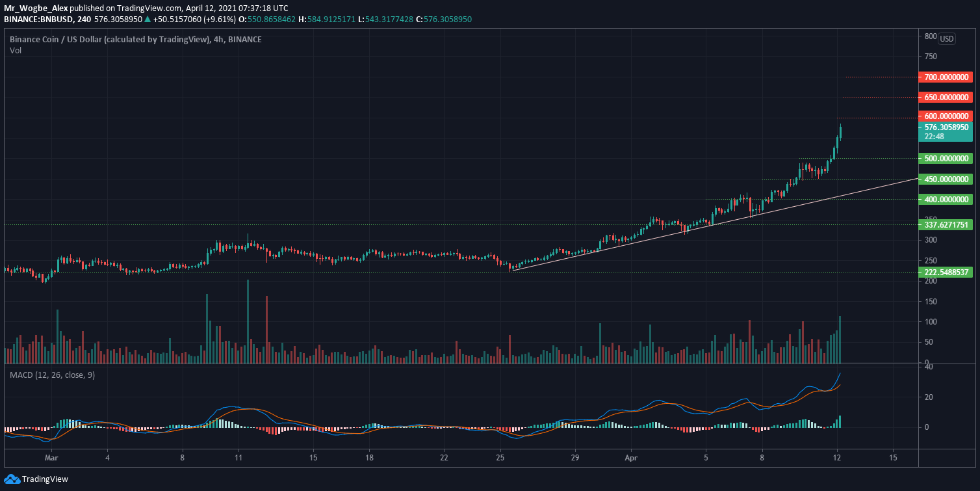Viewport: 980px width, 491px height.
Task: Click the Vol indicator legend
Action: [16, 50]
